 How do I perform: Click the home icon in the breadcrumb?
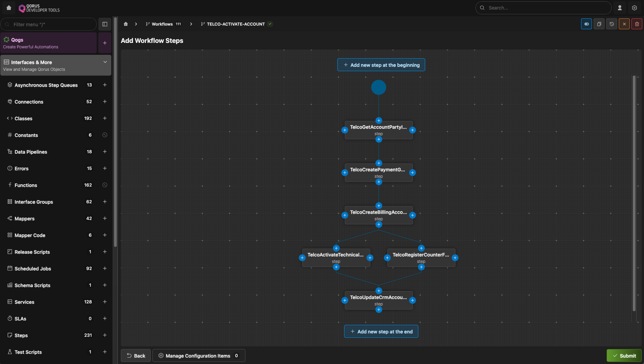126,24
